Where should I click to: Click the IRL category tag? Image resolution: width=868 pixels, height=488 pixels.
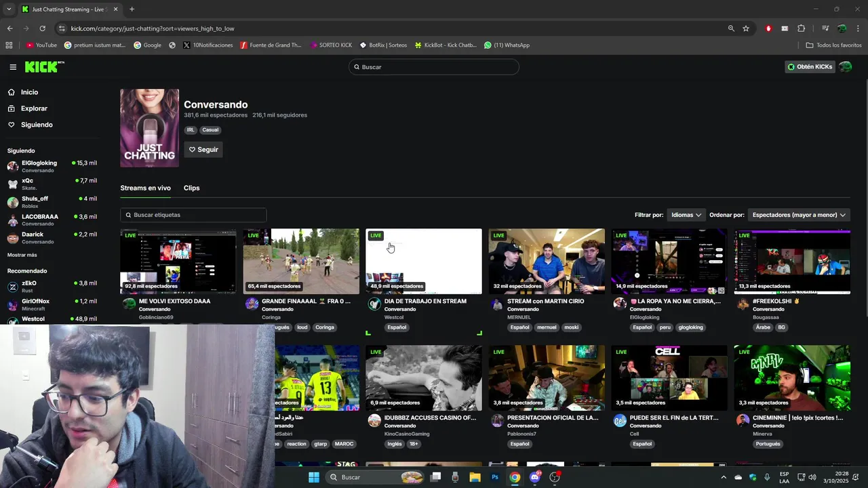click(191, 130)
